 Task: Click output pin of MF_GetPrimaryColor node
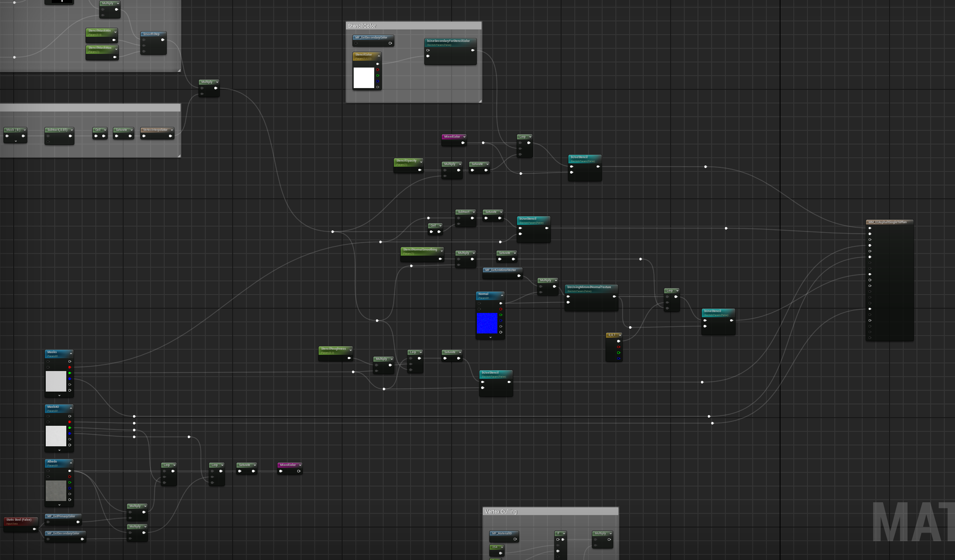[x=78, y=522]
